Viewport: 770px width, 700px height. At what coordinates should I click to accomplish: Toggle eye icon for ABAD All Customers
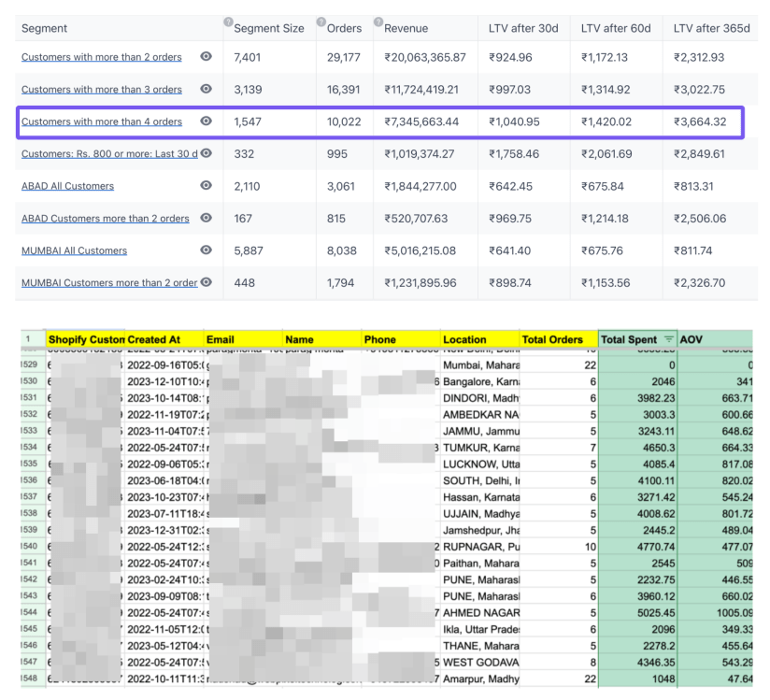[x=207, y=185]
